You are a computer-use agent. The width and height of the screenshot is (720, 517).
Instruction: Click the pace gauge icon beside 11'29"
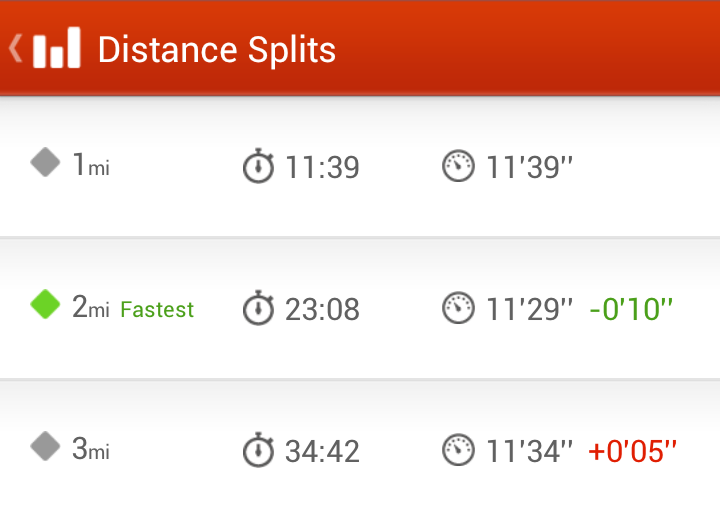pos(458,308)
